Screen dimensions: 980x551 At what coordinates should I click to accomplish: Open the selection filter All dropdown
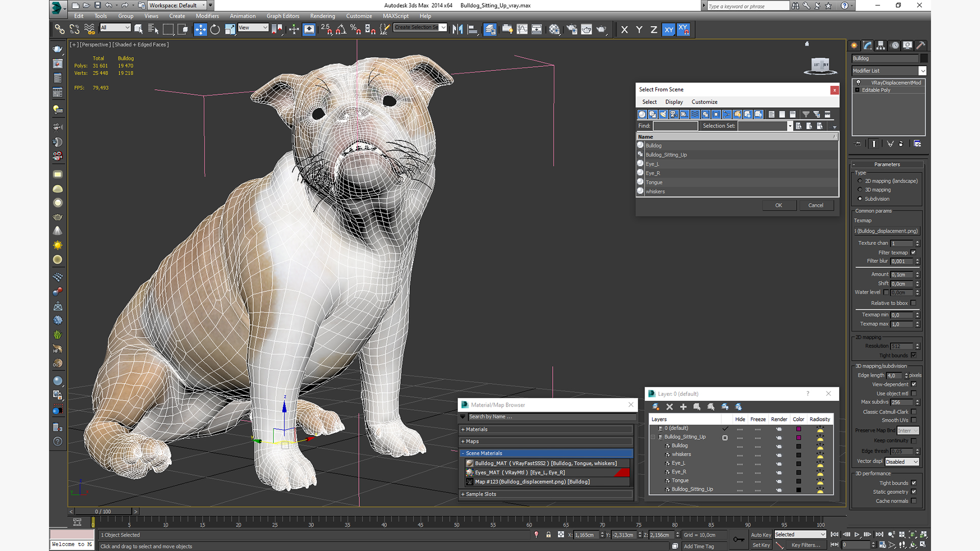tap(115, 28)
